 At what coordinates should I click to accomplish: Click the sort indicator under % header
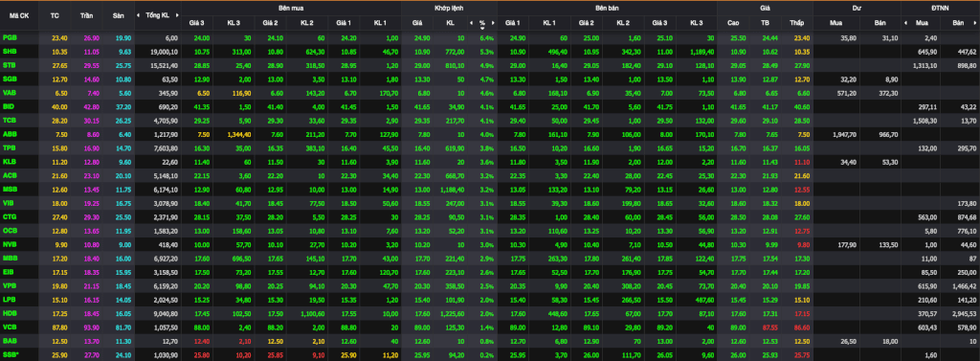pyautogui.click(x=482, y=28)
